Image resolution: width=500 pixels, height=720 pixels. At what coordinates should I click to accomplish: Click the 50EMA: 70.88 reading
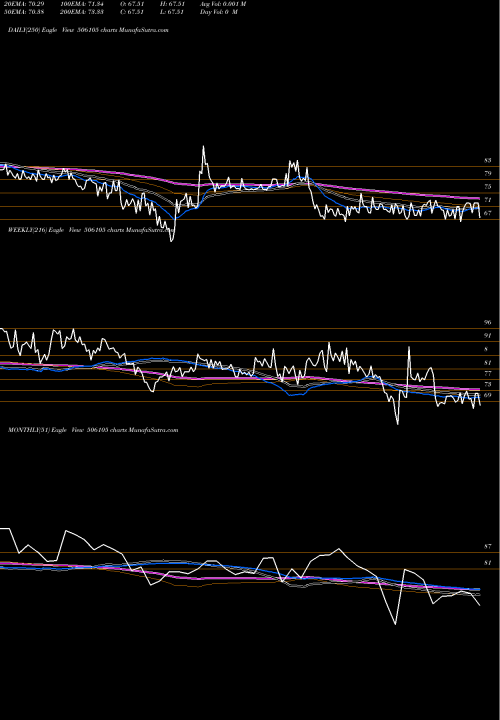(x=23, y=12)
